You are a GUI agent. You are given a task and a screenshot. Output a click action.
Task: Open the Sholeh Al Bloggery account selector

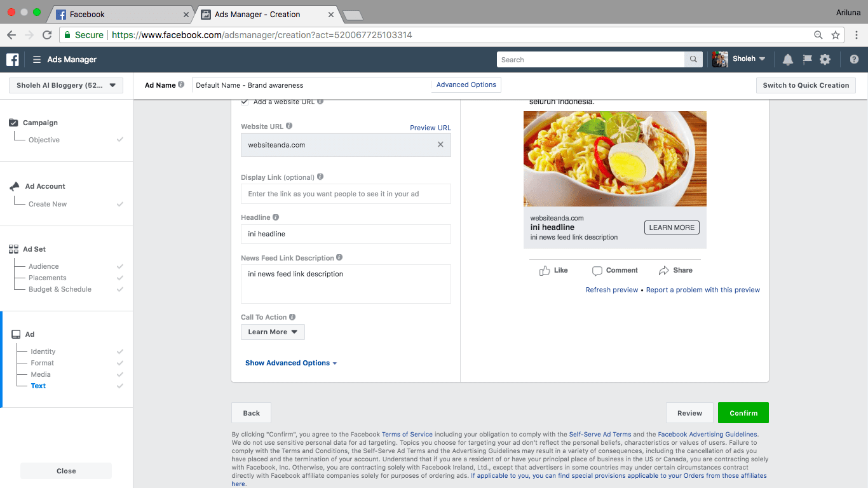65,85
